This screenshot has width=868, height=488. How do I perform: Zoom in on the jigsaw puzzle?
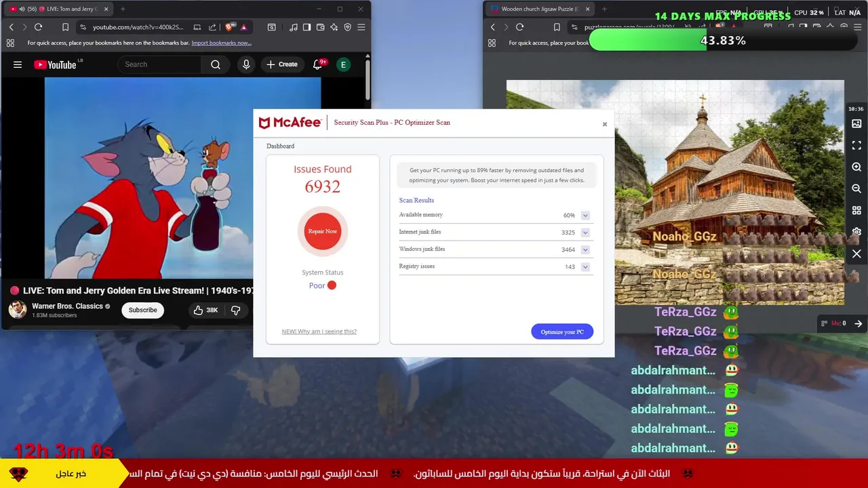coord(856,167)
